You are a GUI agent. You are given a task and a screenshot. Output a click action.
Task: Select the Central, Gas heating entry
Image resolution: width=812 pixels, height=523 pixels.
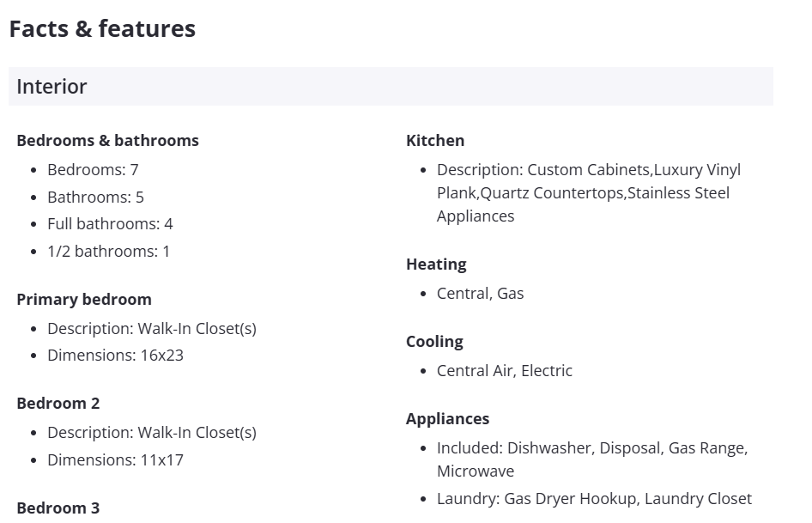pos(480,294)
